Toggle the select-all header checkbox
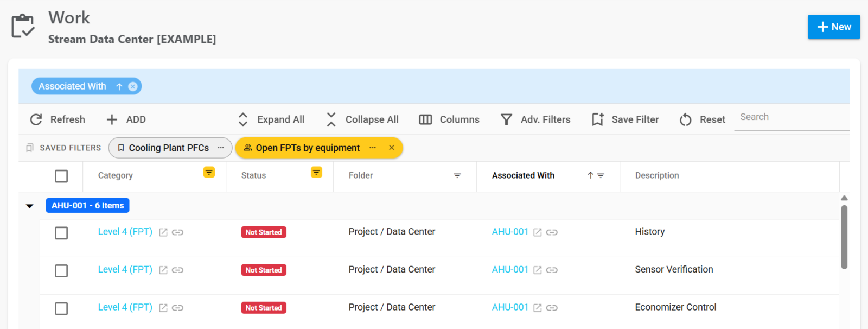 pyautogui.click(x=61, y=176)
